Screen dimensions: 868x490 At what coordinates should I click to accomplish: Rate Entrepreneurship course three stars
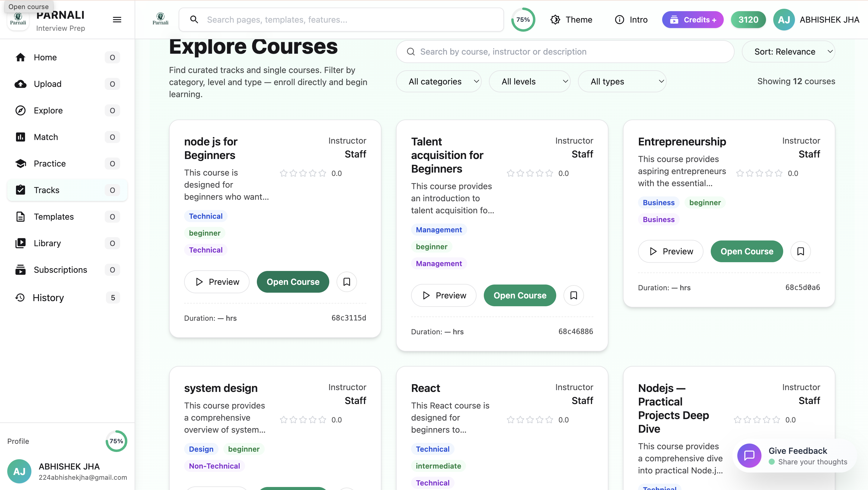[x=759, y=173]
